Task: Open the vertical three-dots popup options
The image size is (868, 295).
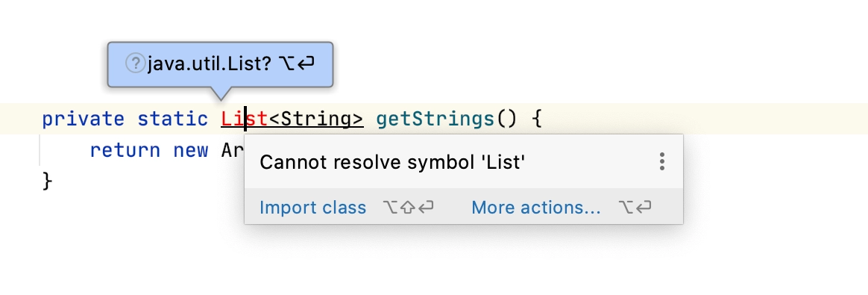Action: pyautogui.click(x=661, y=161)
